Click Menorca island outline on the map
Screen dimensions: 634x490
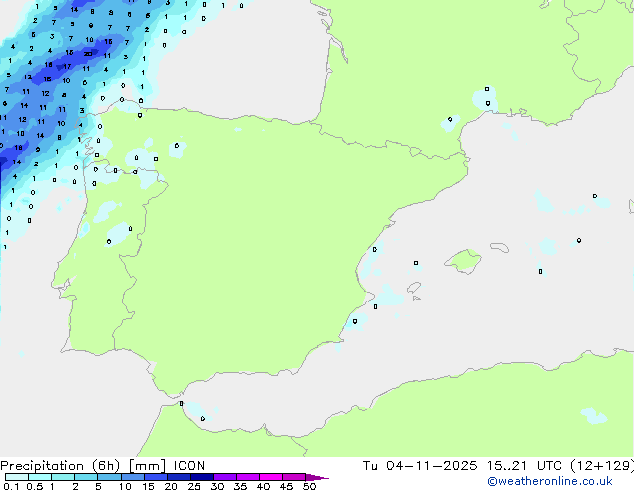click(x=499, y=247)
